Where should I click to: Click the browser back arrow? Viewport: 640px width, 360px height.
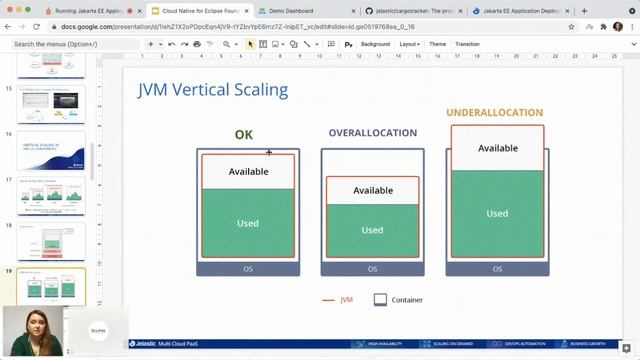(x=8, y=27)
